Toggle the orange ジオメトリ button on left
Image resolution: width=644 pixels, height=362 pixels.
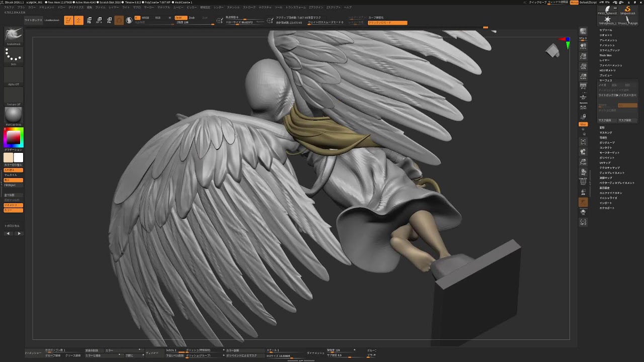(14, 205)
